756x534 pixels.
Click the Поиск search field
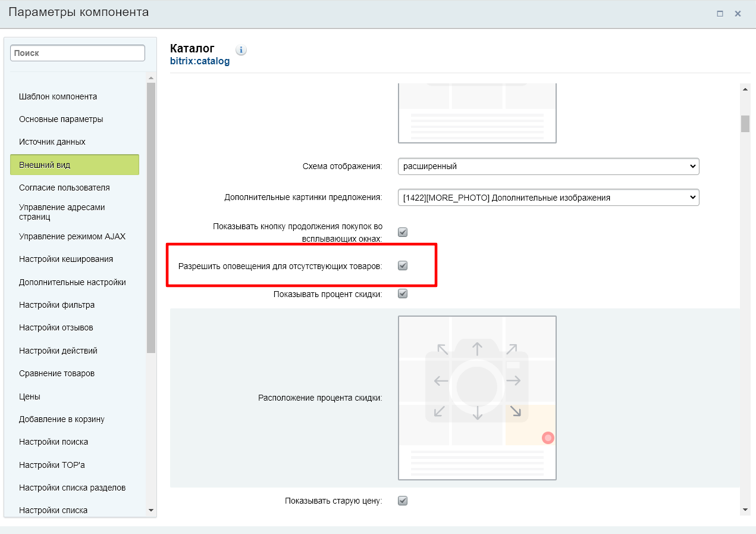click(x=77, y=53)
